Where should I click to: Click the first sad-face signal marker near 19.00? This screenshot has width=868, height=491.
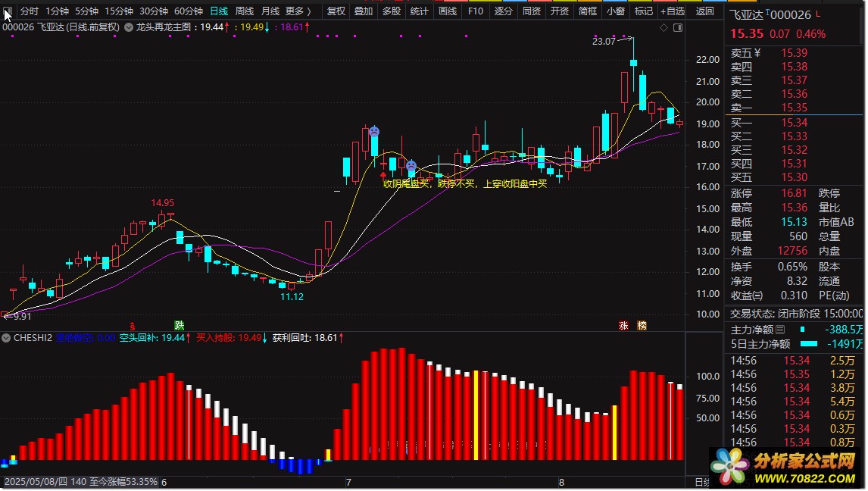(374, 132)
